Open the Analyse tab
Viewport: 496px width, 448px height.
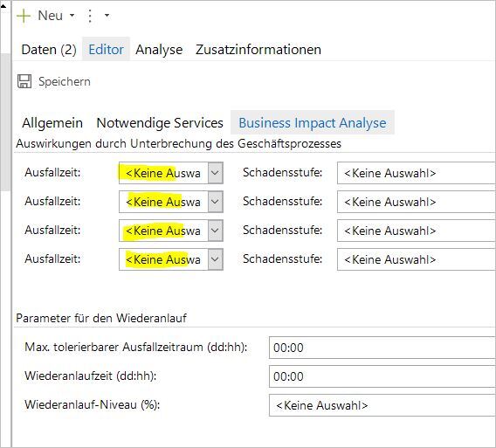159,50
